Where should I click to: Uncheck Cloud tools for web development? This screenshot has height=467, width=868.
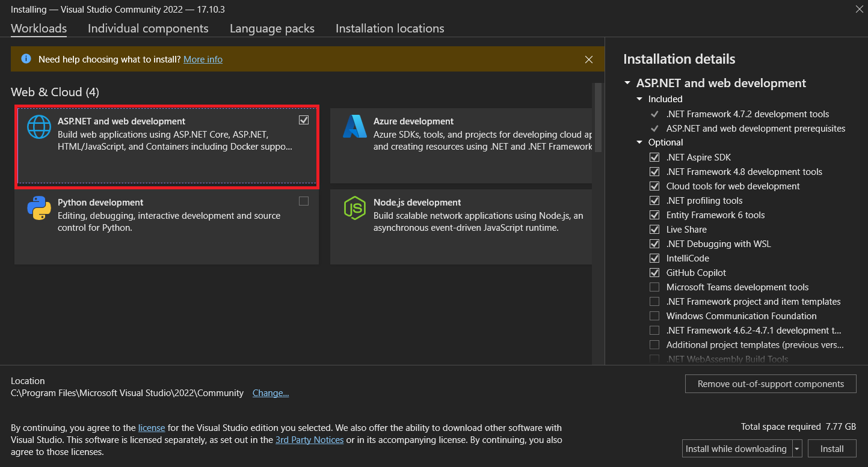tap(654, 186)
